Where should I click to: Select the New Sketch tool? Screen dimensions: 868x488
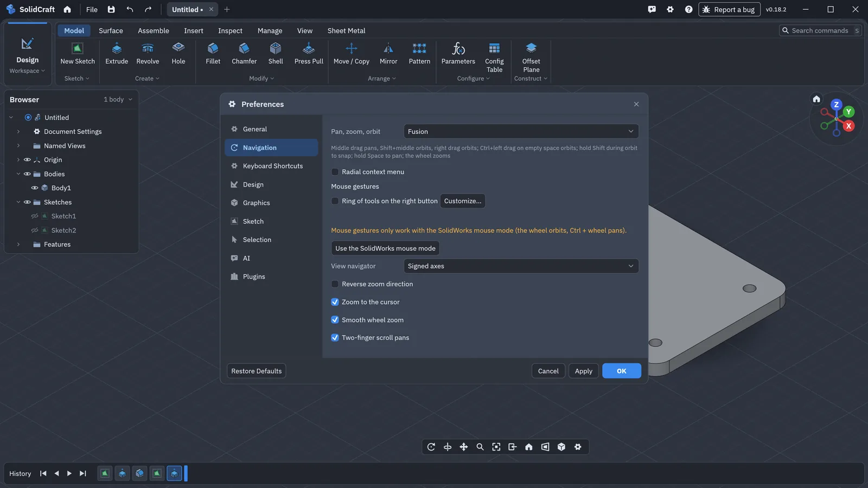(78, 54)
